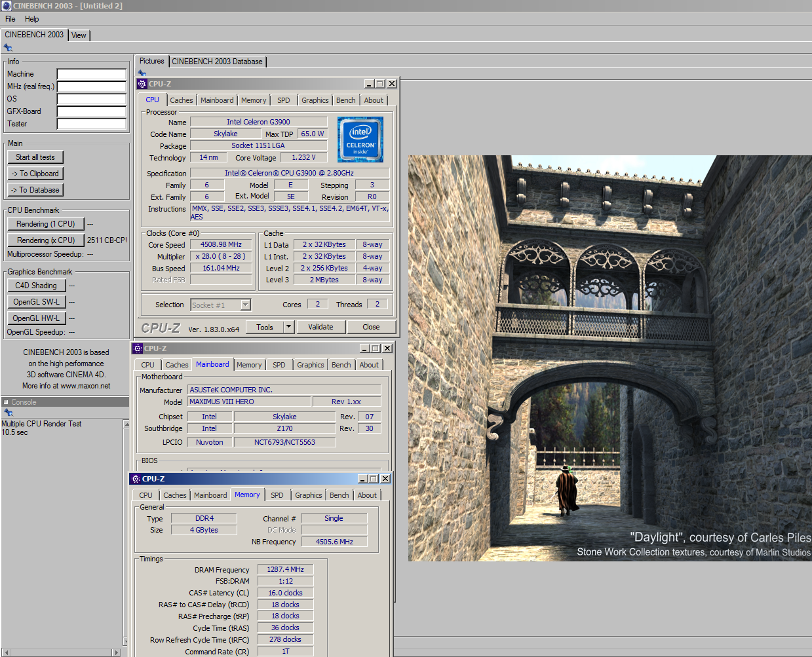This screenshot has width=812, height=657.
Task: Click the MHz (real freq.) input field
Action: click(x=91, y=86)
